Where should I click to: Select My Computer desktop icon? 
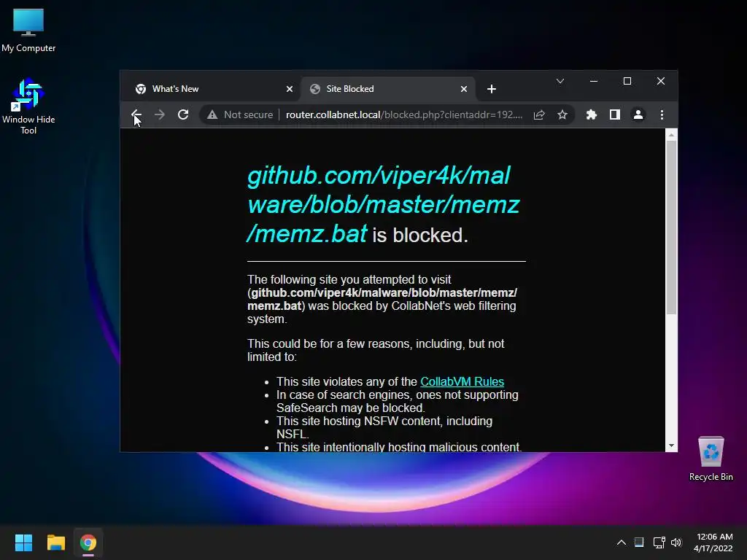point(28,30)
